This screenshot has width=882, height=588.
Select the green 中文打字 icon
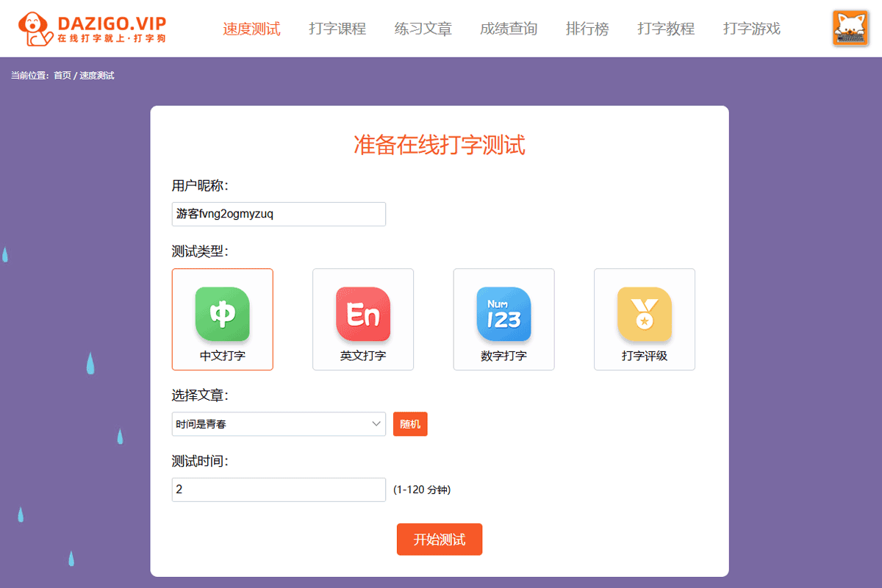click(223, 314)
